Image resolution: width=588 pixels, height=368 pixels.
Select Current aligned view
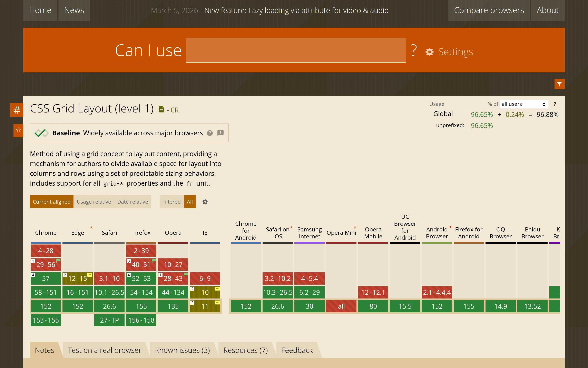pyautogui.click(x=51, y=202)
